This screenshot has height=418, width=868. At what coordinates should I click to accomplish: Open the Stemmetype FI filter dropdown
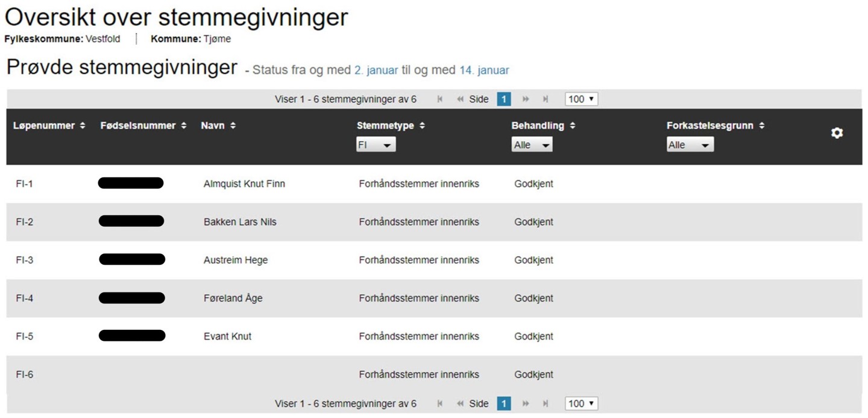point(376,145)
